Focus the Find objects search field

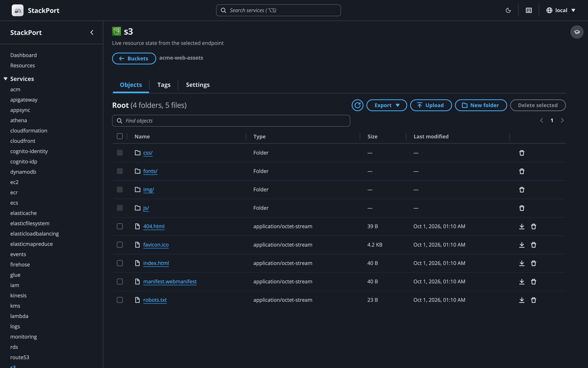tap(231, 121)
